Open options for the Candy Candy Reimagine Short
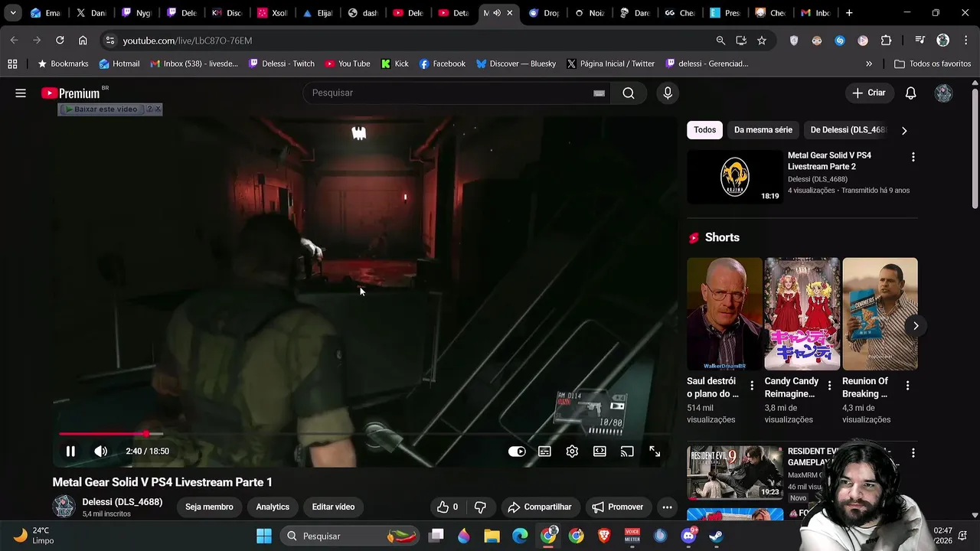Image resolution: width=980 pixels, height=551 pixels. (829, 386)
